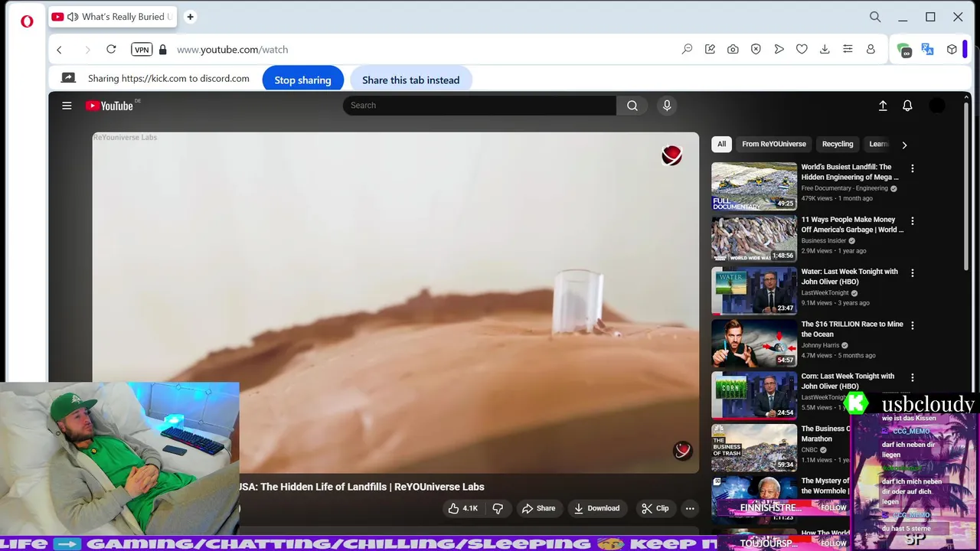Click the Clip scissors button
The image size is (980, 551).
click(x=655, y=508)
